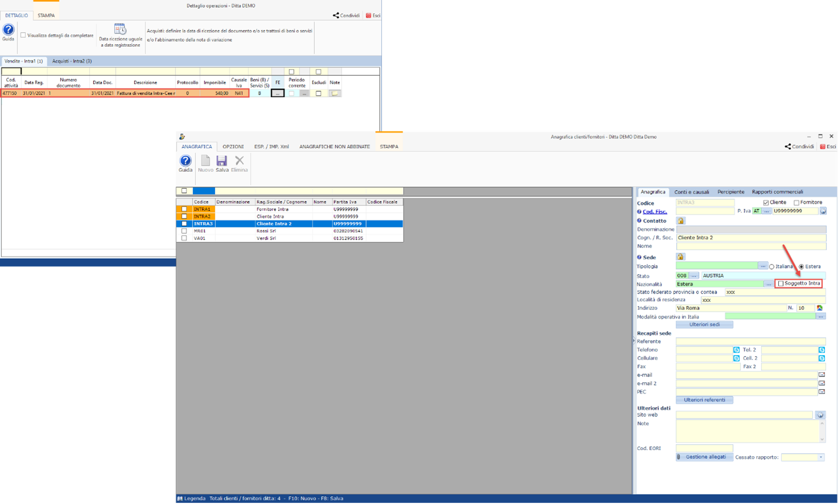Click the Ulteriori sedi button
838x504 pixels.
pos(704,325)
